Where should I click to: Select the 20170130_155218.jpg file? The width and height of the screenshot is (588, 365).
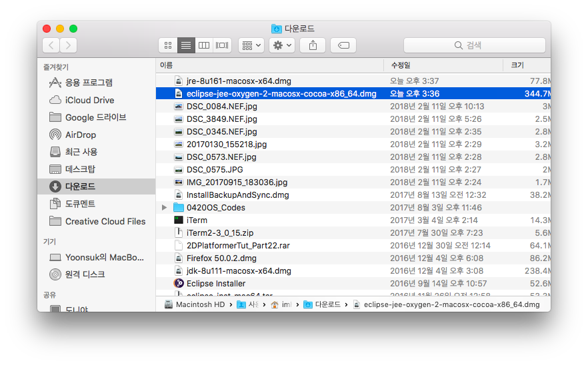(353, 145)
